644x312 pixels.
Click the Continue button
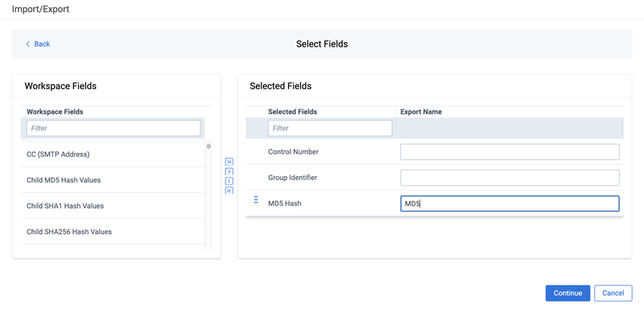click(568, 294)
